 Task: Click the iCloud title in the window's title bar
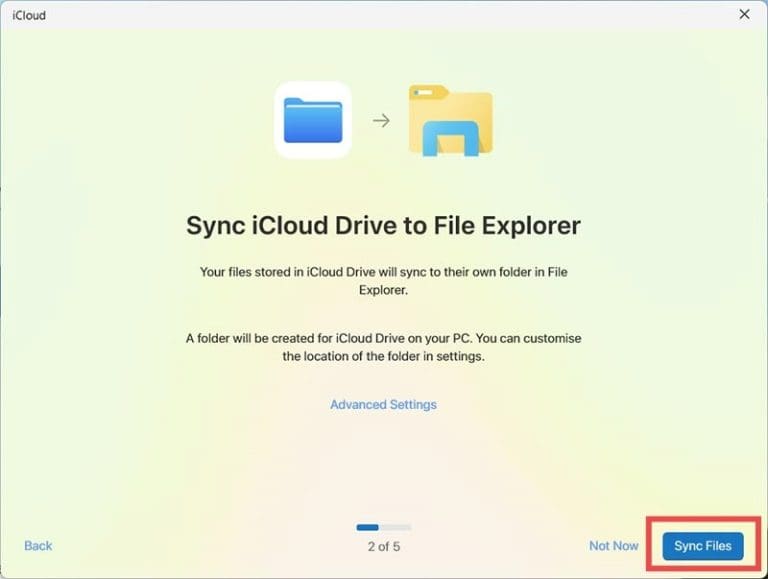point(29,16)
